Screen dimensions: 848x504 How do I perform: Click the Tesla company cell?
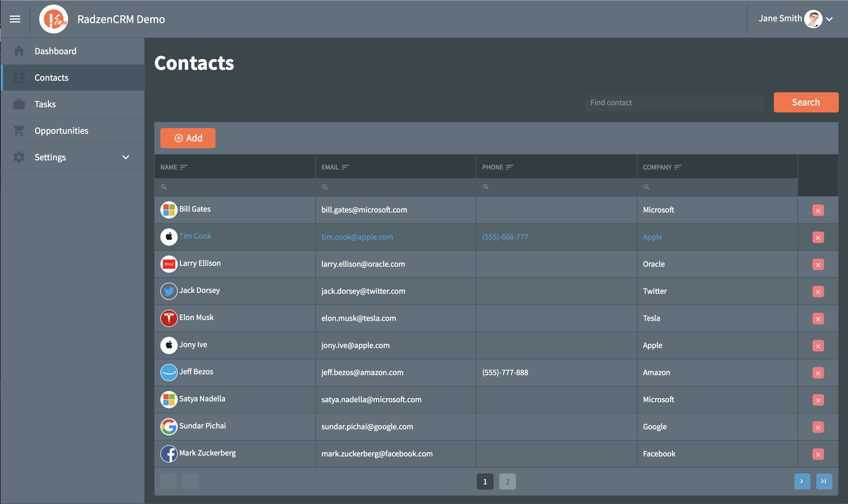(x=717, y=318)
